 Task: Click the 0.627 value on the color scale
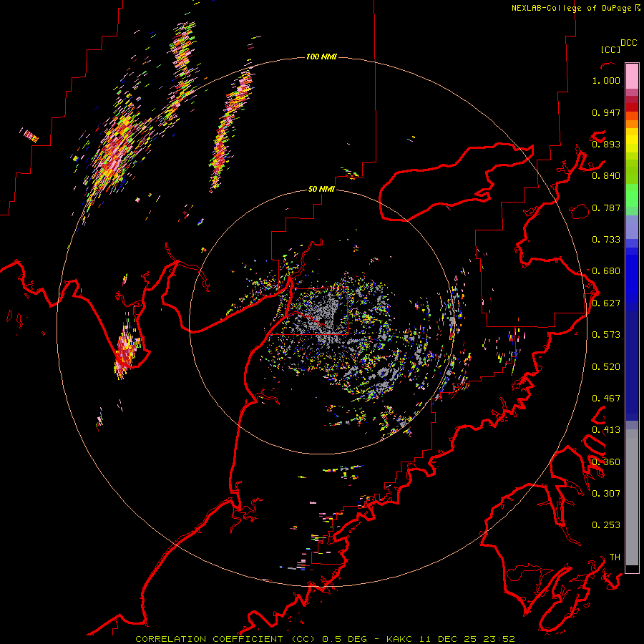click(x=606, y=303)
